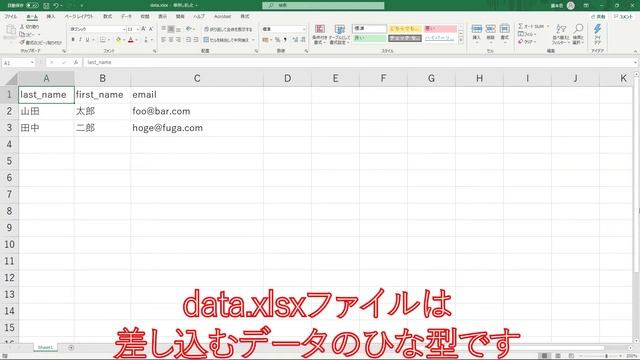The height and width of the screenshot is (360, 640).
Task: Toggle Underline formatting
Action: pyautogui.click(x=87, y=40)
